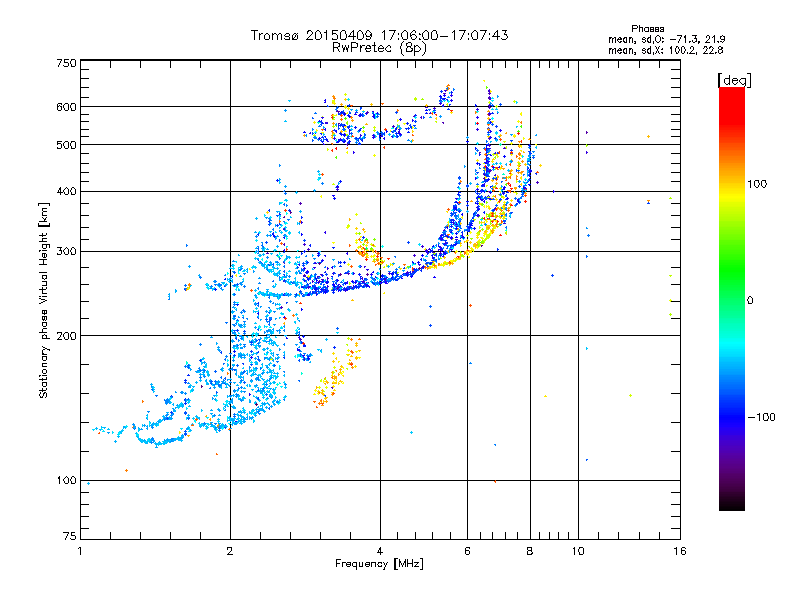Viewport: 800px width, 600px height.
Task: Click the phase colorbar
Action: coord(732,298)
